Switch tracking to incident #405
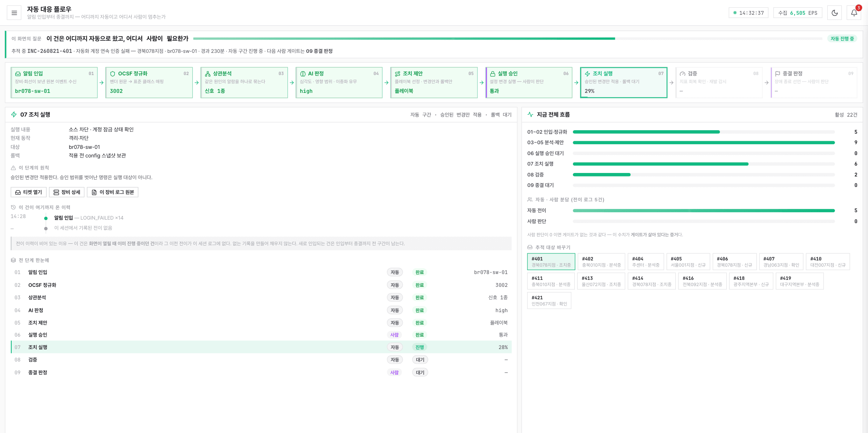The image size is (868, 433). click(688, 262)
